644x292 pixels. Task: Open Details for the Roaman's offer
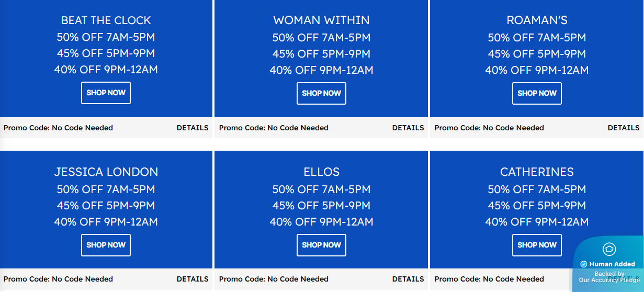pos(624,128)
